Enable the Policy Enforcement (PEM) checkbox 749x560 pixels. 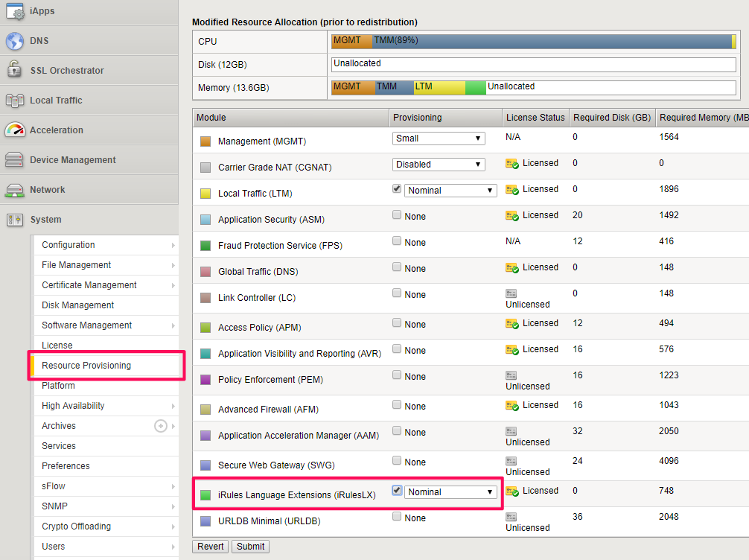(397, 375)
